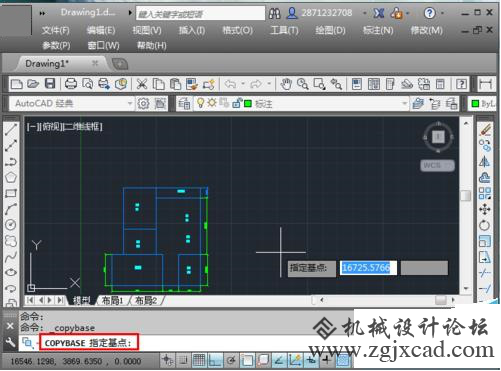This screenshot has height=371, width=501.
Task: Print the drawing with Plot icon
Action: (x=71, y=84)
